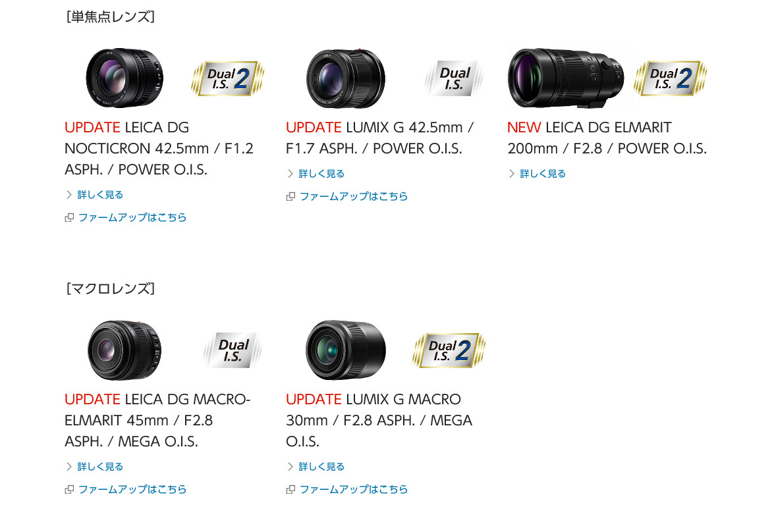Click 詳しく見る under NOCTICRON 42.5mm

tap(100, 195)
